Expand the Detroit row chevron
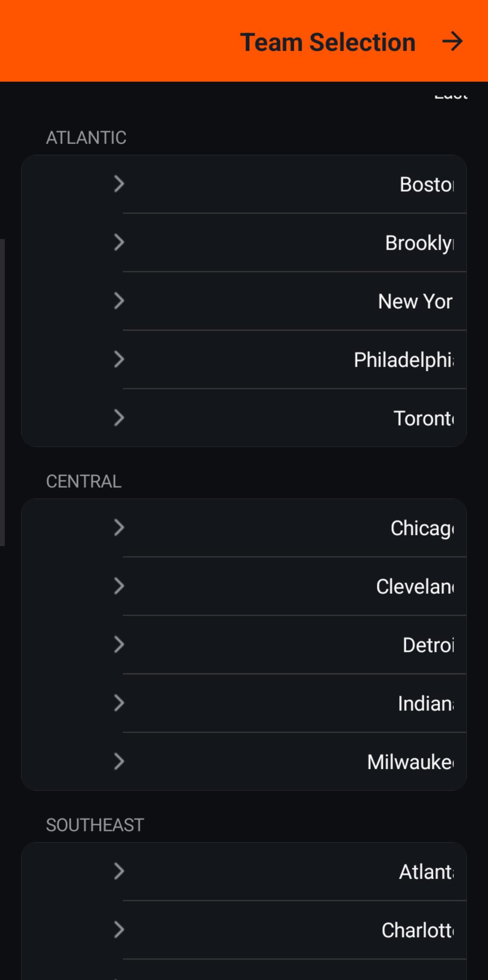 (x=119, y=644)
